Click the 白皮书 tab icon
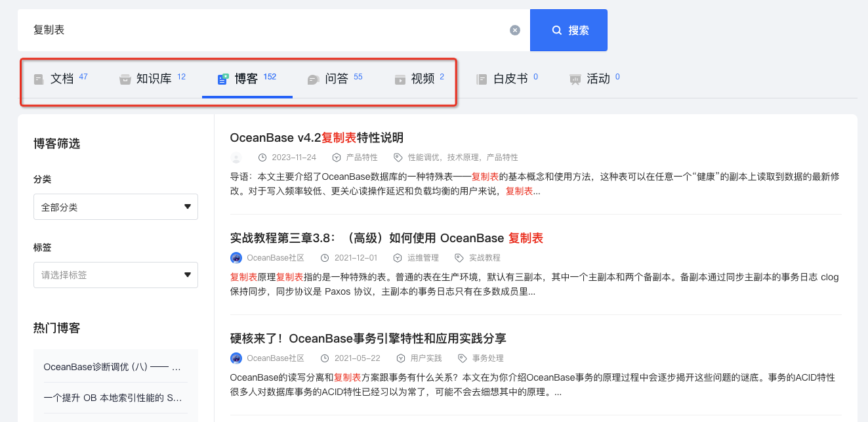This screenshot has height=422, width=868. (482, 79)
